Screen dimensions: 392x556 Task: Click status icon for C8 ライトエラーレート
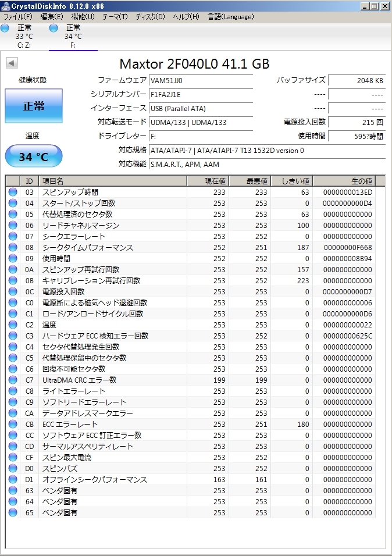pos(13,391)
